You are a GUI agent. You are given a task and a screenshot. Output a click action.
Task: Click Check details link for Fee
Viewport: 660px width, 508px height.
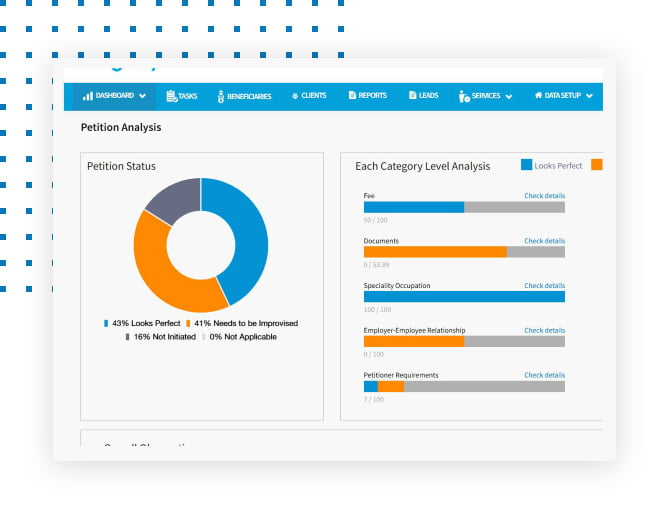(x=544, y=196)
